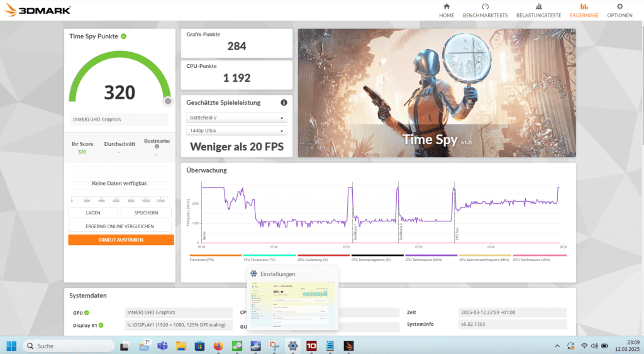Toggle the GPU Speichertaktfrequenz (MHz) legend entry
The image size is (644, 354).
[485, 258]
